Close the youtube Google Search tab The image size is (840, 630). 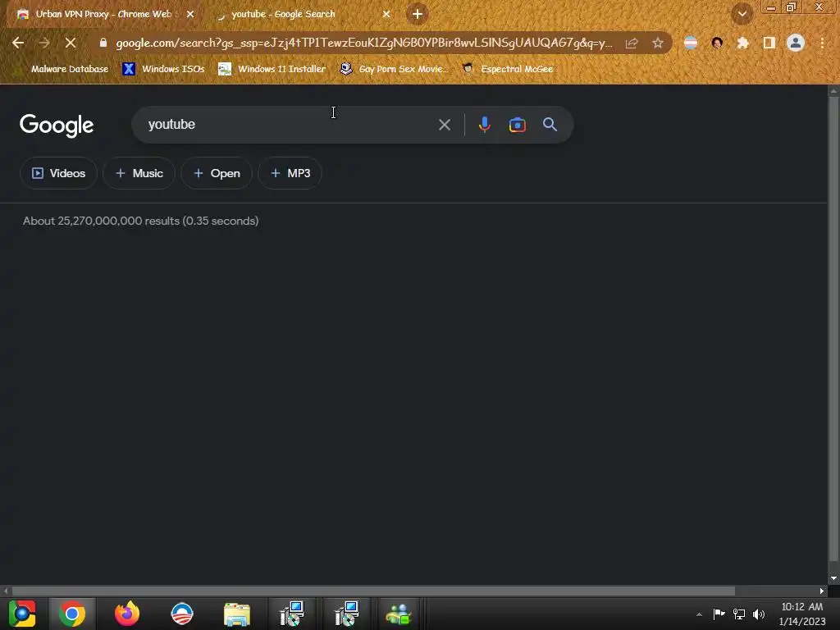[386, 14]
